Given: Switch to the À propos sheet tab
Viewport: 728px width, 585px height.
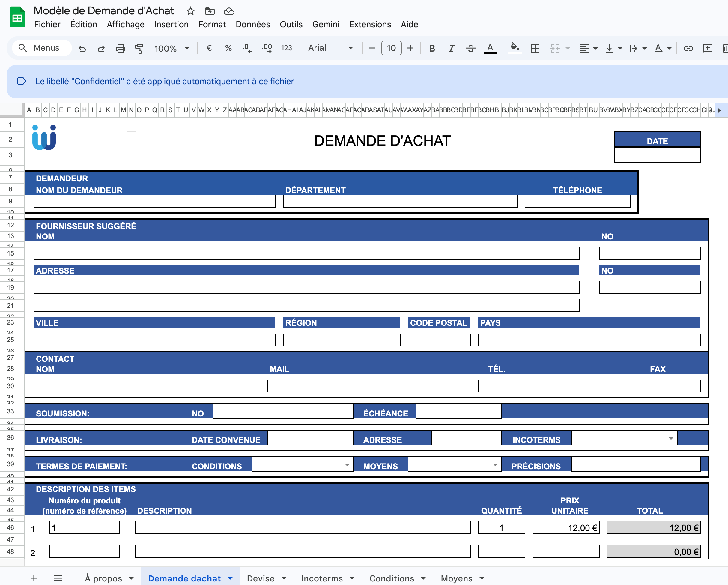Looking at the screenshot, I should [x=103, y=578].
